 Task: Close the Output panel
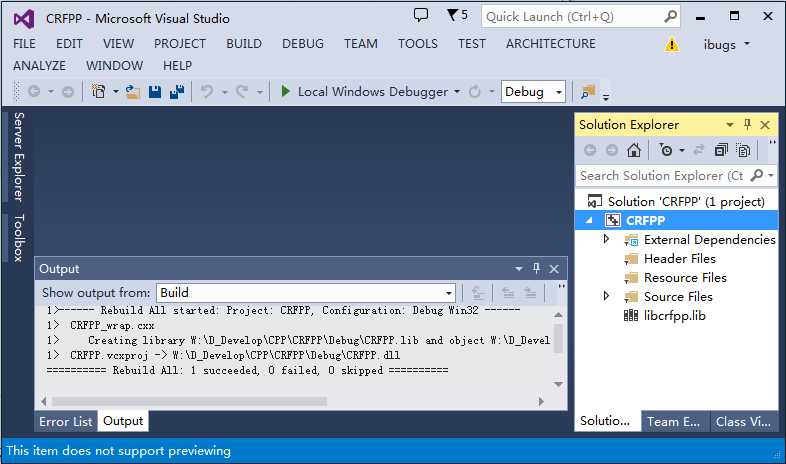(x=554, y=269)
